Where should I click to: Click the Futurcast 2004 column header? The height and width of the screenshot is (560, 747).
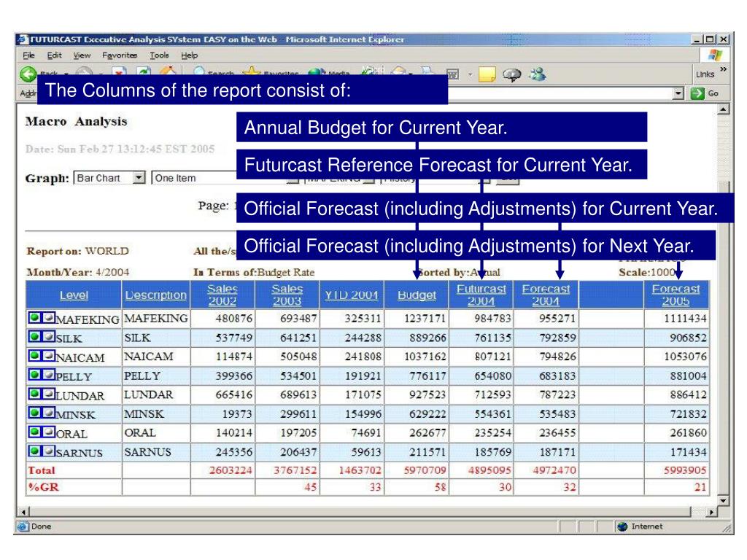pyautogui.click(x=481, y=295)
